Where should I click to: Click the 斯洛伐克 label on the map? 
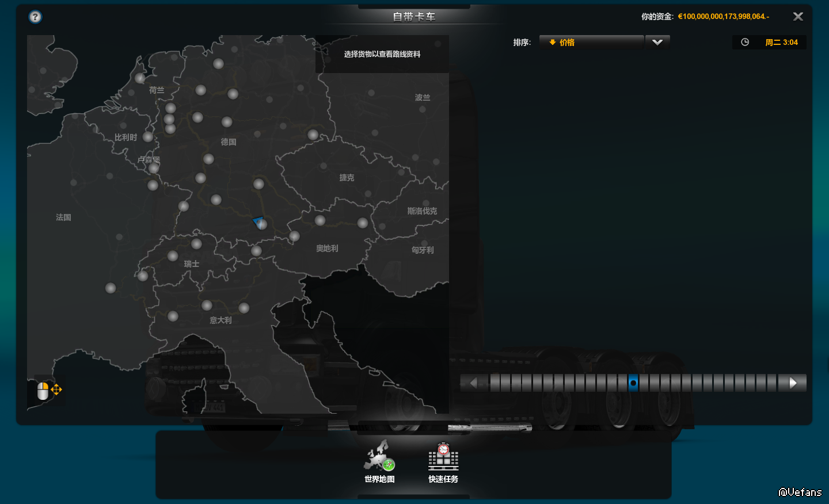pyautogui.click(x=422, y=211)
